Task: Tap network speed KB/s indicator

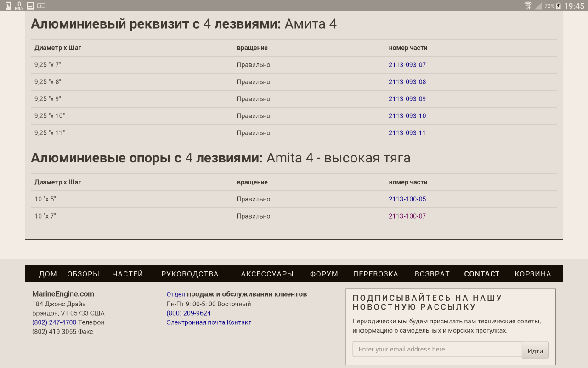Action: point(19,6)
